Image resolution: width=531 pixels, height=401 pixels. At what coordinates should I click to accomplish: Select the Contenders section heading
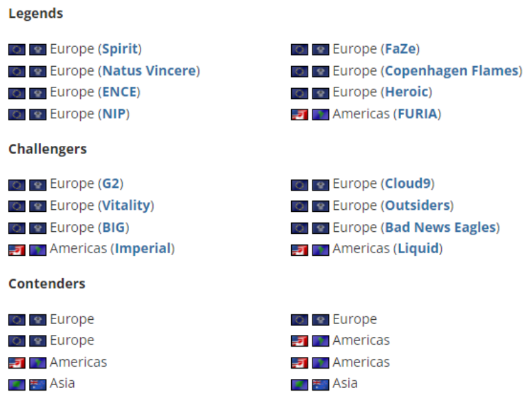pos(47,283)
